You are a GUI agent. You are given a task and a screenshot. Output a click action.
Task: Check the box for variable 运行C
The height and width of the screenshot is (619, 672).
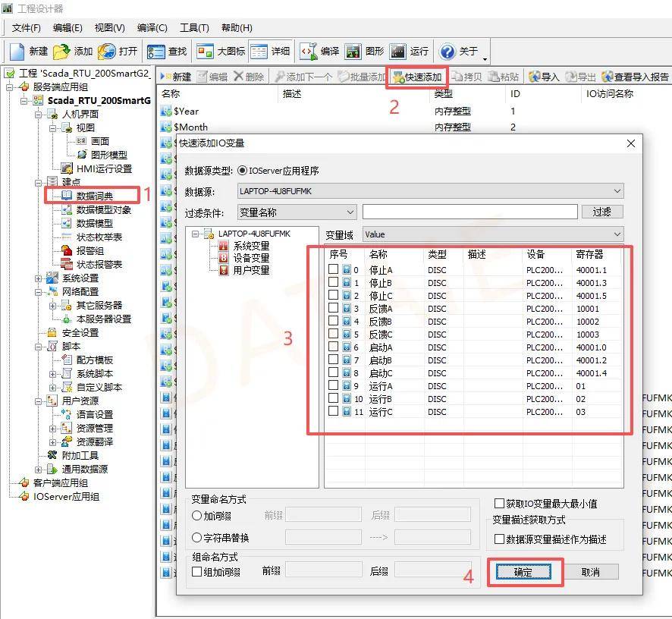coord(334,410)
